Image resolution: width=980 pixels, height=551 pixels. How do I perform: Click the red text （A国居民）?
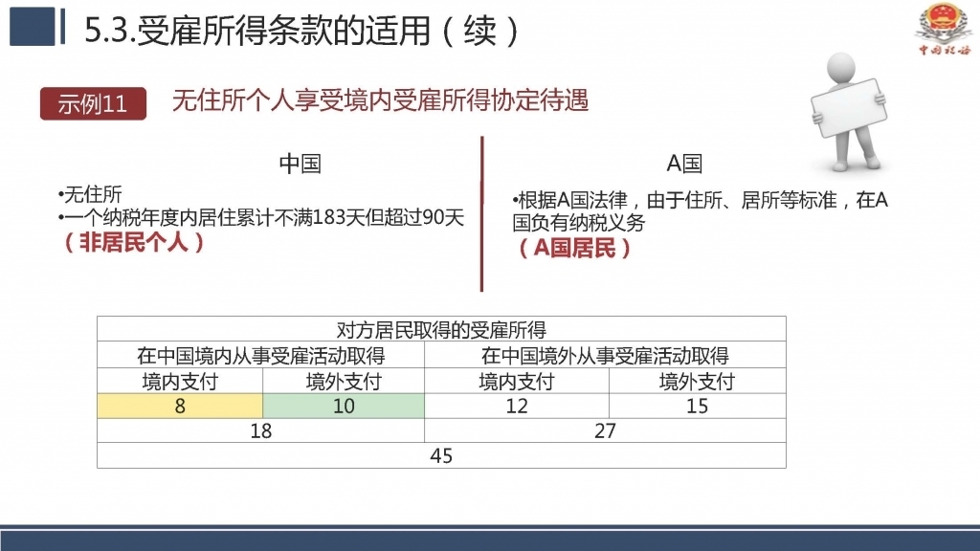pos(574,248)
